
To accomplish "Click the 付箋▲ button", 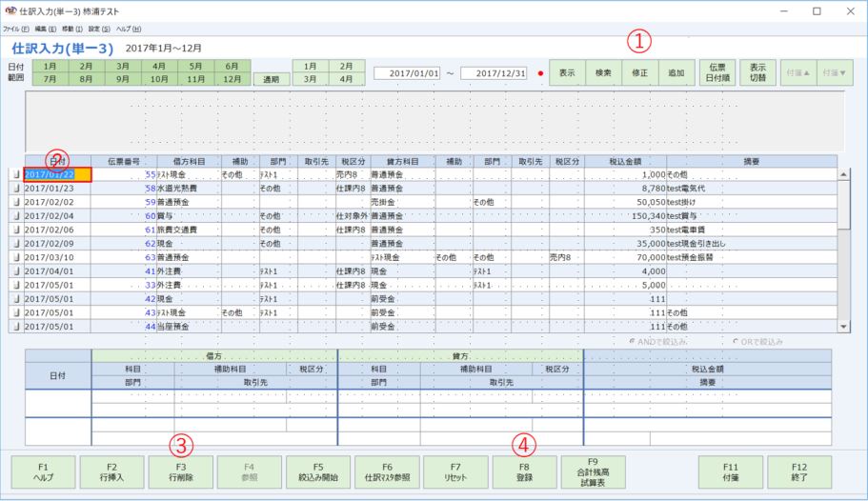I will coord(798,72).
